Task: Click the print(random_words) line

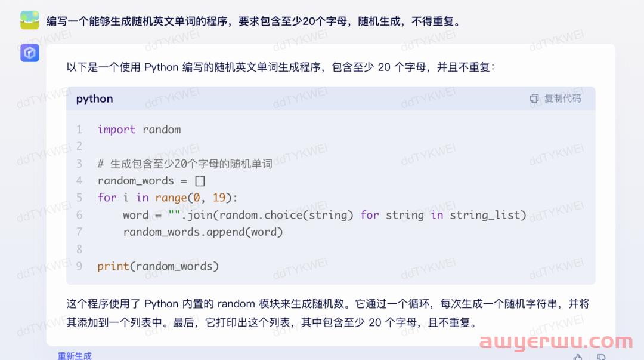Action: pos(158,266)
